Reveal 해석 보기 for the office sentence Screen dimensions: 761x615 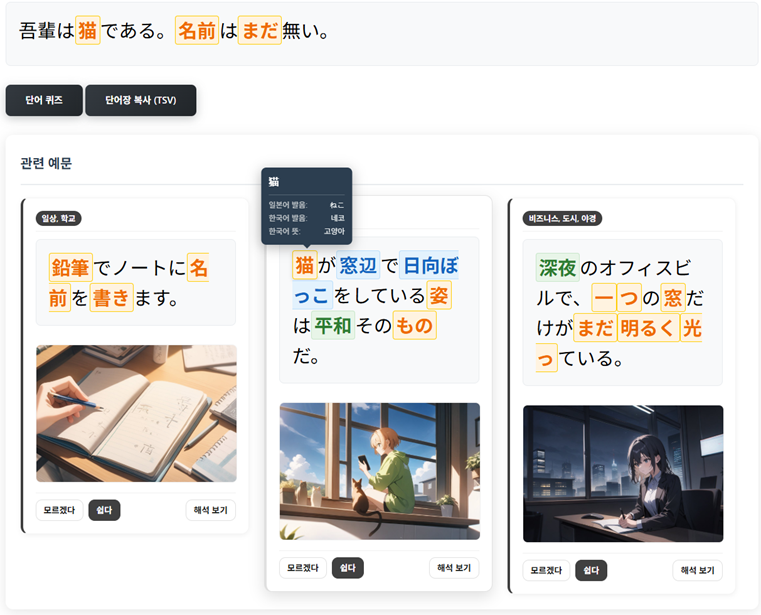[x=697, y=570]
